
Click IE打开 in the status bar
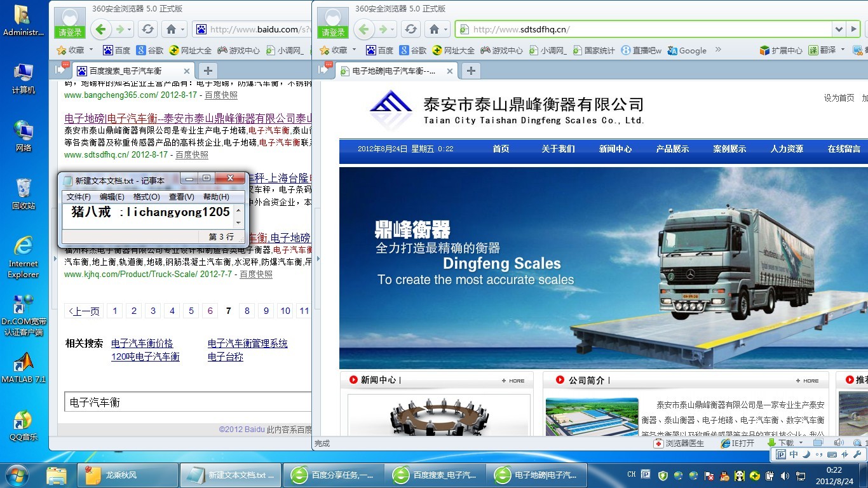tap(737, 443)
